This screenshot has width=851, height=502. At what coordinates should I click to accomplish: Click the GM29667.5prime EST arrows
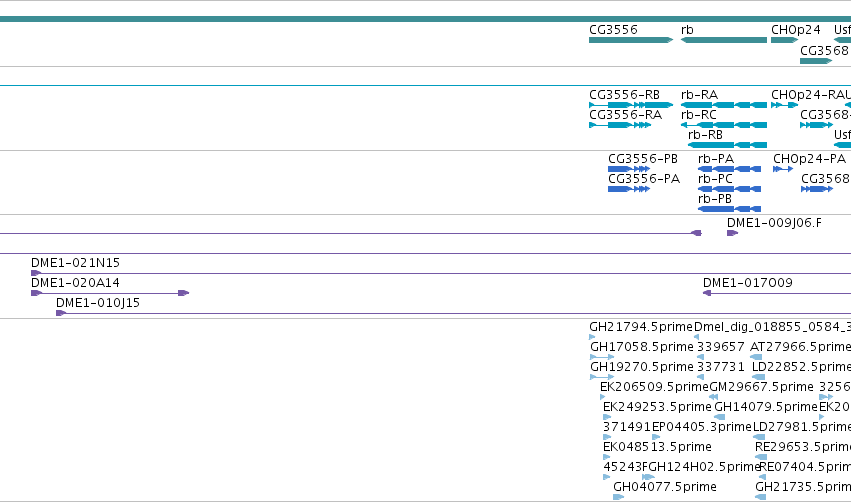coord(714,397)
